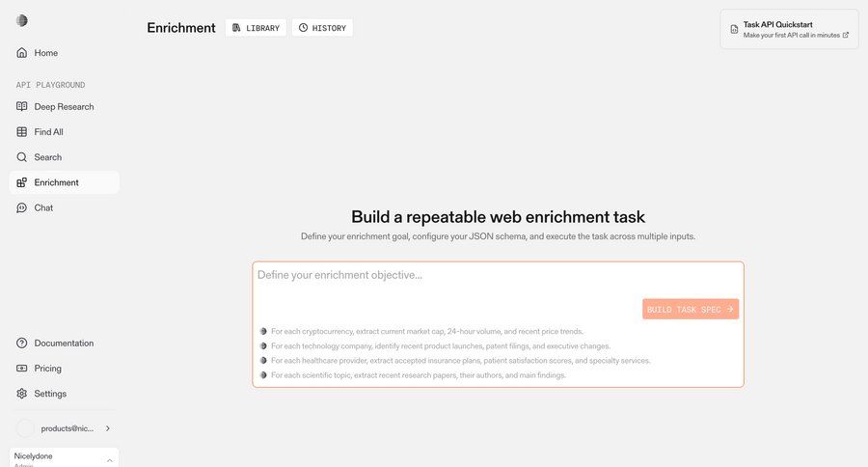This screenshot has height=467, width=868.
Task: Select Enrichment in the sidebar menu
Action: click(x=57, y=182)
